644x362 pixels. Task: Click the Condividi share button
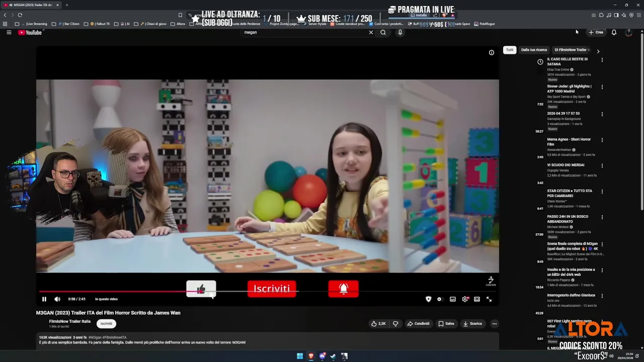click(x=418, y=324)
